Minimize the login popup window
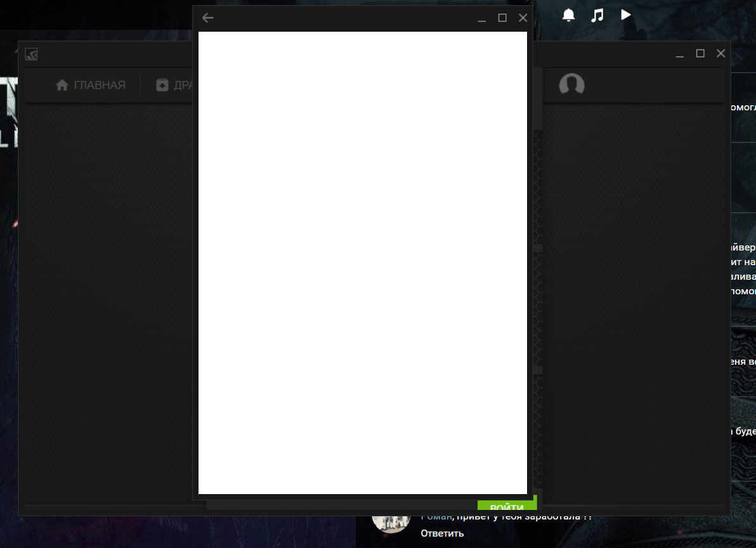756x548 pixels. coord(481,18)
